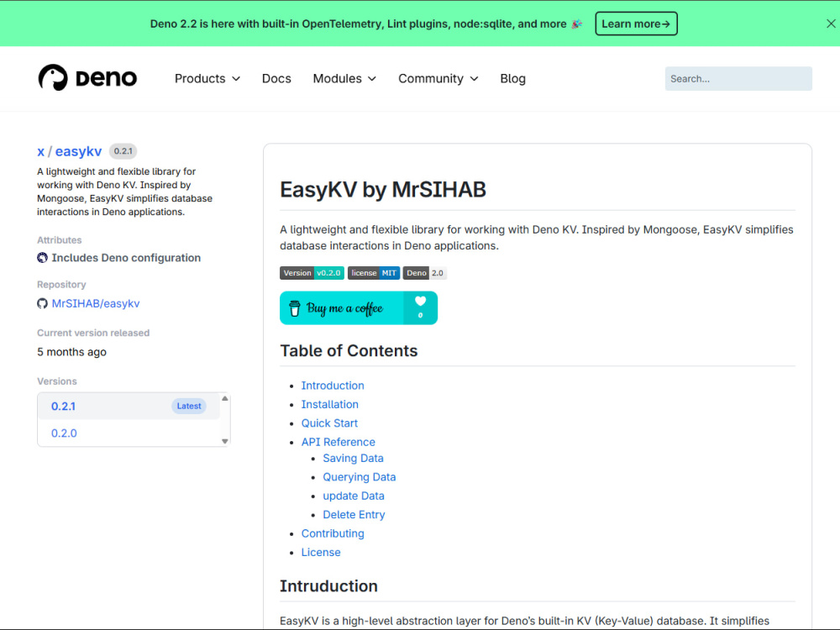This screenshot has height=630, width=840.
Task: Select version 0.2.0 in Versions list
Action: [x=129, y=433]
